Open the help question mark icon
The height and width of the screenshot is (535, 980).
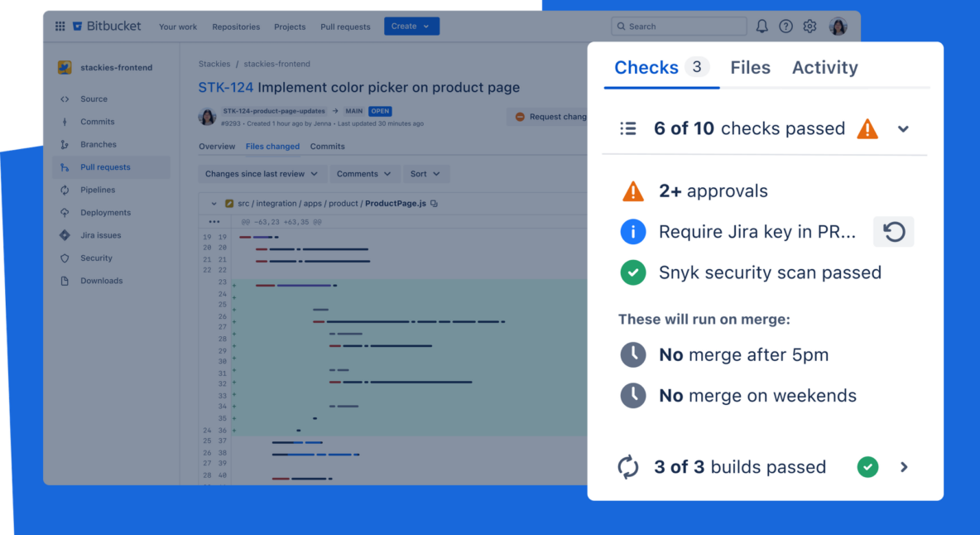785,27
